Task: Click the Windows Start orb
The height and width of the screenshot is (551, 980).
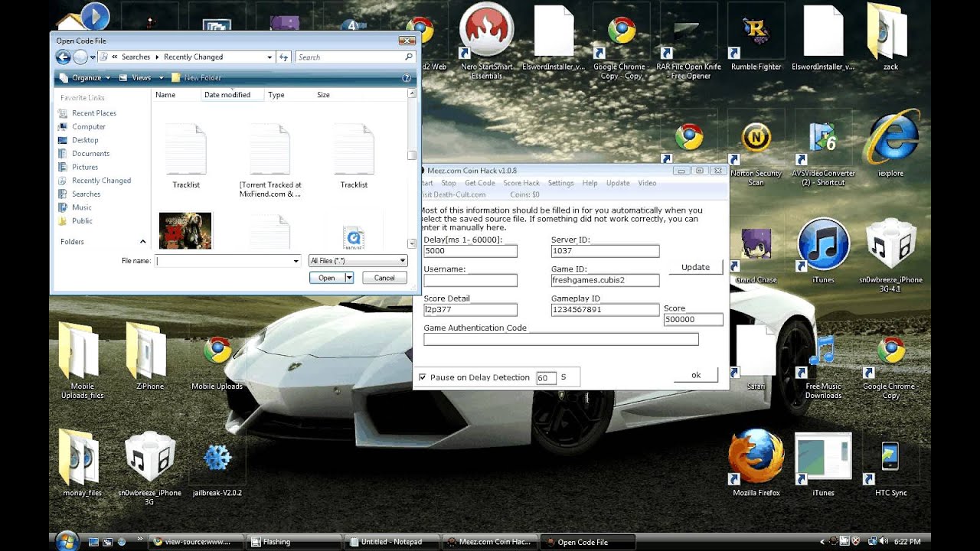Action: coord(67,540)
